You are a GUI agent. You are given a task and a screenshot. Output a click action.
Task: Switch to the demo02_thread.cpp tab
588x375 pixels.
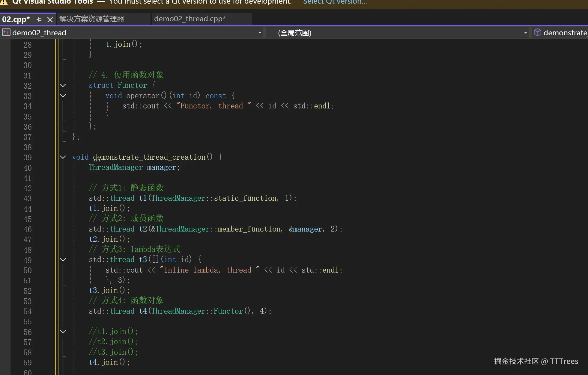pyautogui.click(x=190, y=19)
